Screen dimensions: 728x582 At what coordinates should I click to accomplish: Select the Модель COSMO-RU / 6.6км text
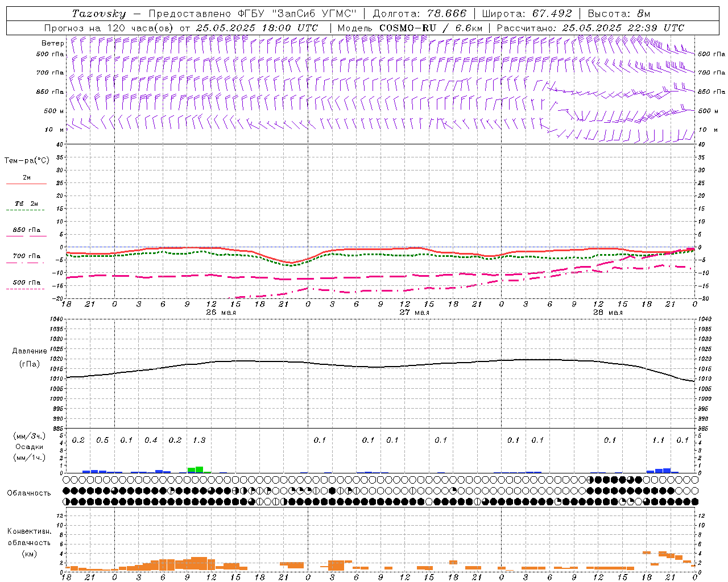(410, 28)
